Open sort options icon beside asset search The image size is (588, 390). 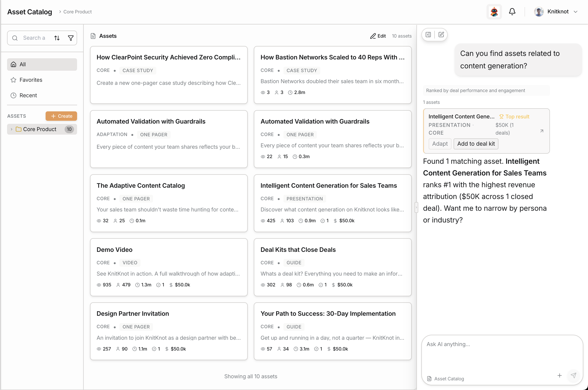57,38
